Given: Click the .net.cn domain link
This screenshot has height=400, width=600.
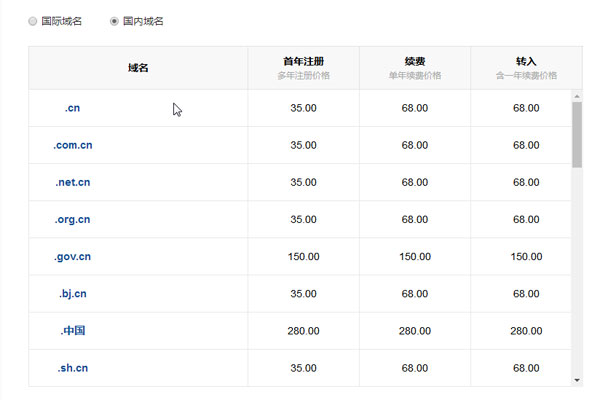Looking at the screenshot, I should (x=72, y=182).
